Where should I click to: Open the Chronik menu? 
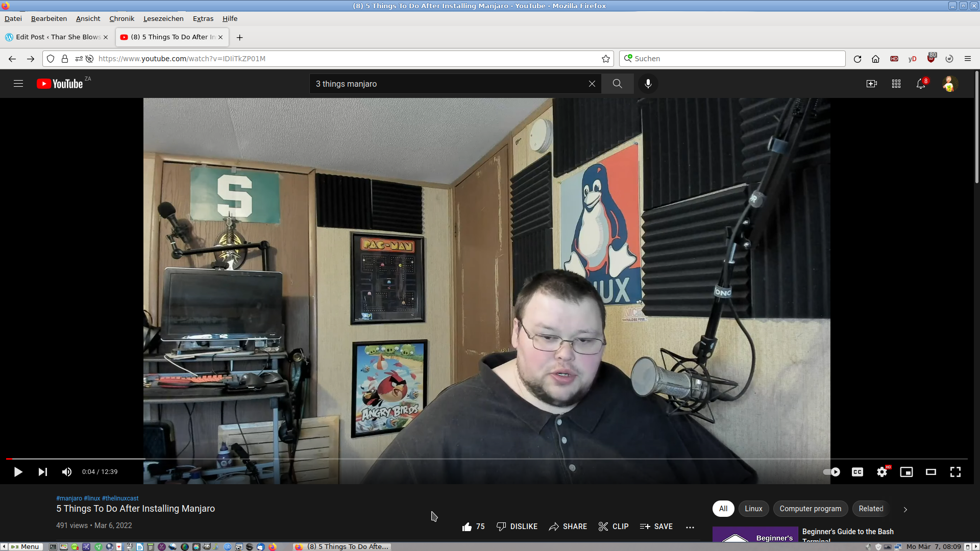pos(121,18)
